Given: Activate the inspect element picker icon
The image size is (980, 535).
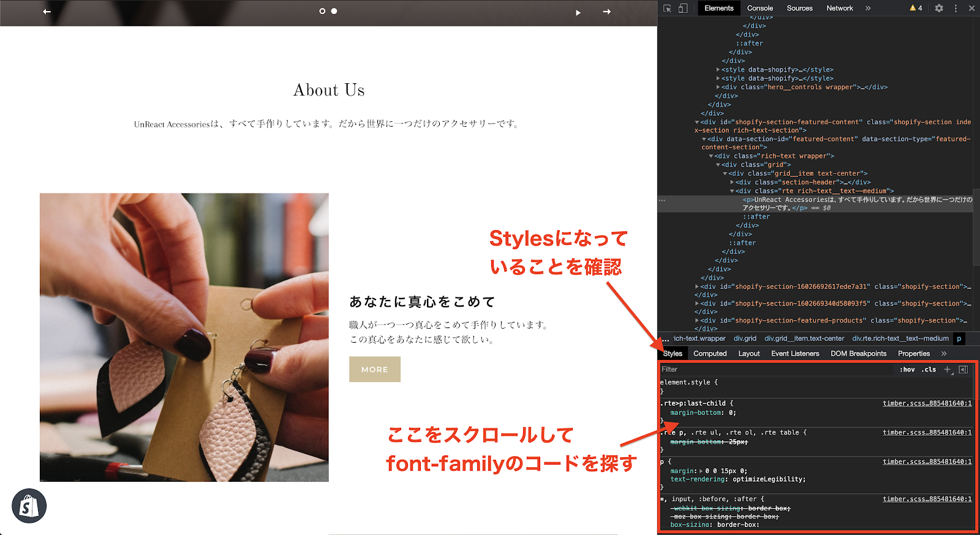Looking at the screenshot, I should (667, 9).
